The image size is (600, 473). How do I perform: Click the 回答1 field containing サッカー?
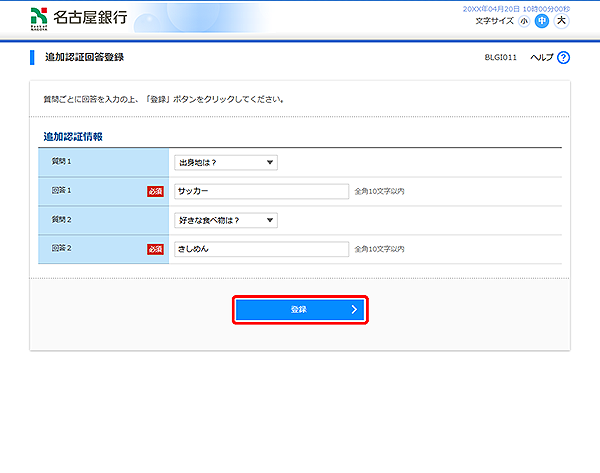(261, 191)
